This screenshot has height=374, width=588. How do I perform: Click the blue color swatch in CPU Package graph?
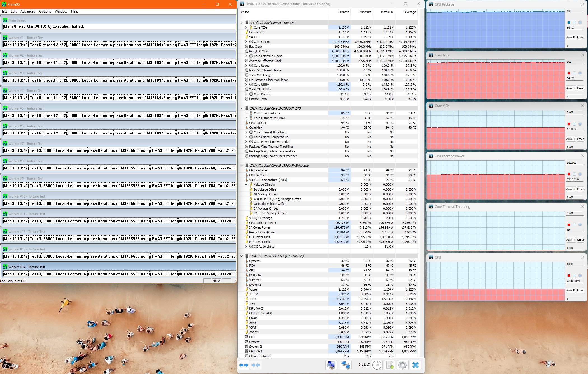pos(569,22)
